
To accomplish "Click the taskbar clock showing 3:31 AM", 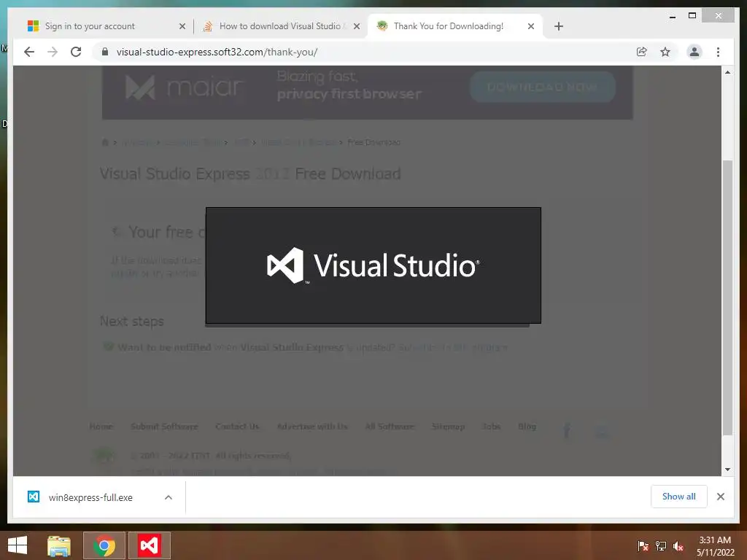I will (715, 546).
